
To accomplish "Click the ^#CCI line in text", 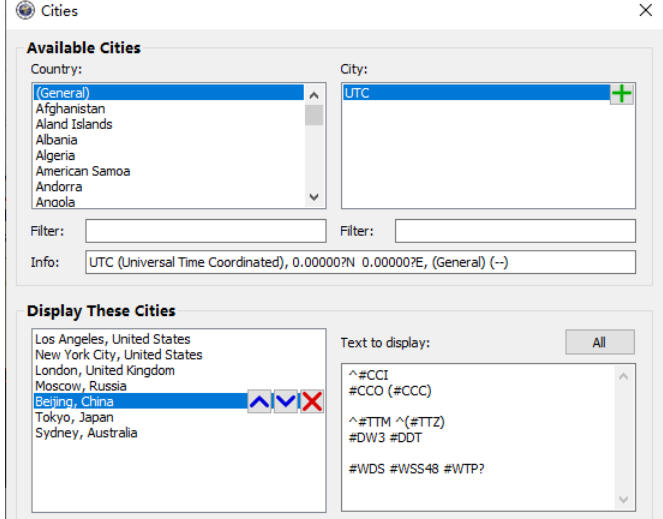I will [x=368, y=375].
